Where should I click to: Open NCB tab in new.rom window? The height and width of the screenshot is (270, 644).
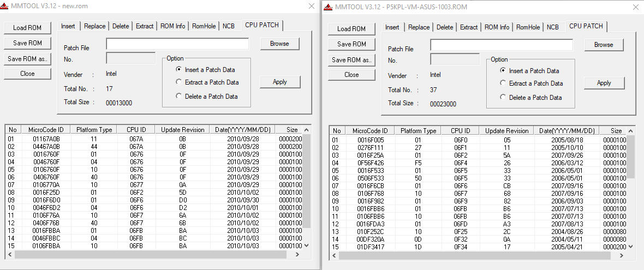228,26
